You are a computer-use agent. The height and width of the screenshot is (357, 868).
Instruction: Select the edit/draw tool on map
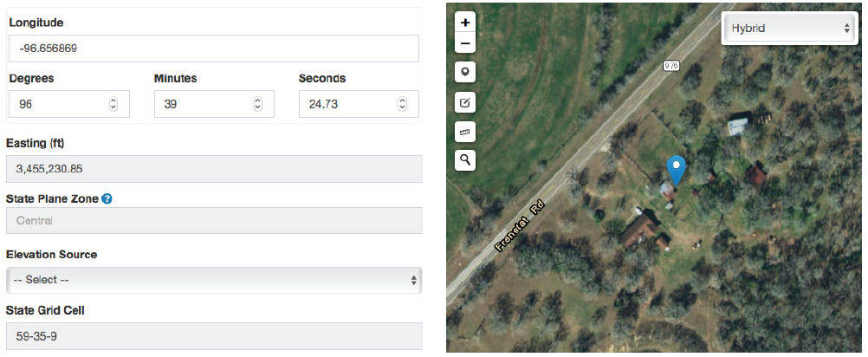coord(465,103)
